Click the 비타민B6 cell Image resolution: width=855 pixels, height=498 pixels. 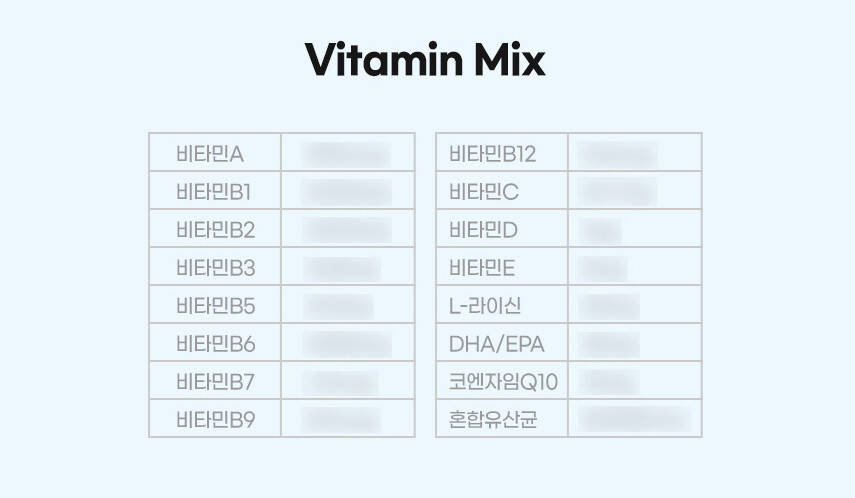pos(215,344)
